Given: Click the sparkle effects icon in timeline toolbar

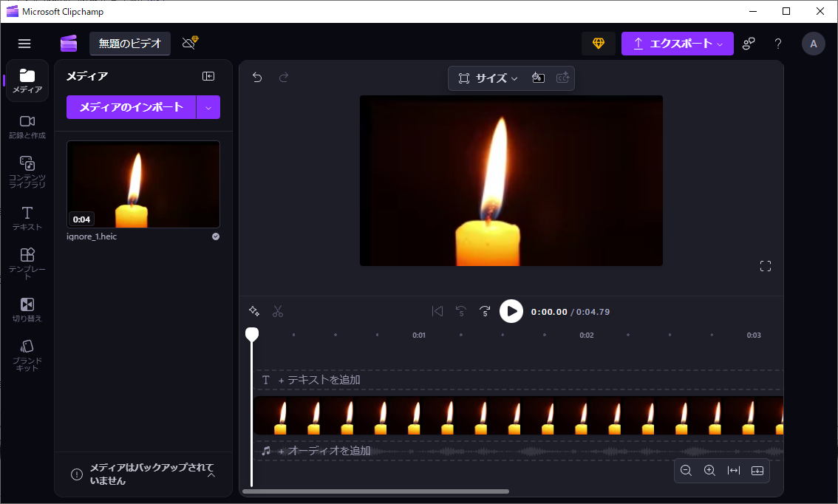Looking at the screenshot, I should point(254,311).
